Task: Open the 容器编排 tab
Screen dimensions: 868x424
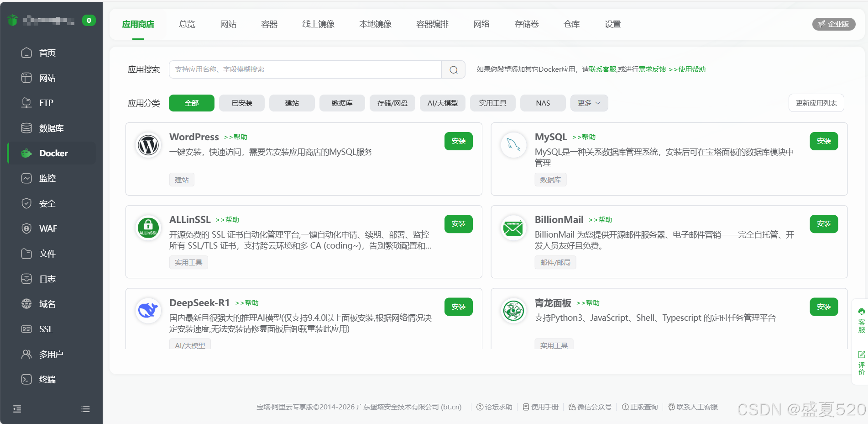Action: 433,24
